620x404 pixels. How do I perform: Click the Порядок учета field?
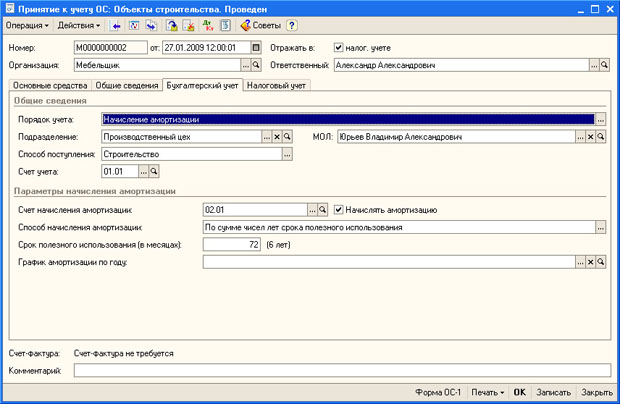click(348, 119)
